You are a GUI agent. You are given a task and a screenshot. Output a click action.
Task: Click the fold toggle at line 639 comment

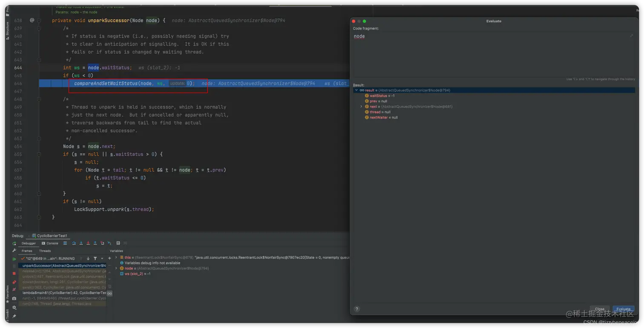(39, 29)
